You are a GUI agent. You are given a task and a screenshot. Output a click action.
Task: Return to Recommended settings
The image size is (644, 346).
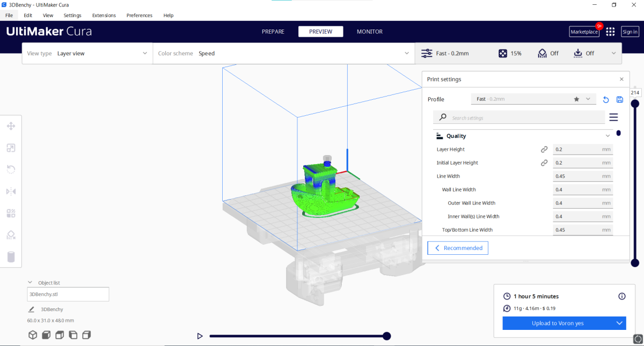coord(458,248)
